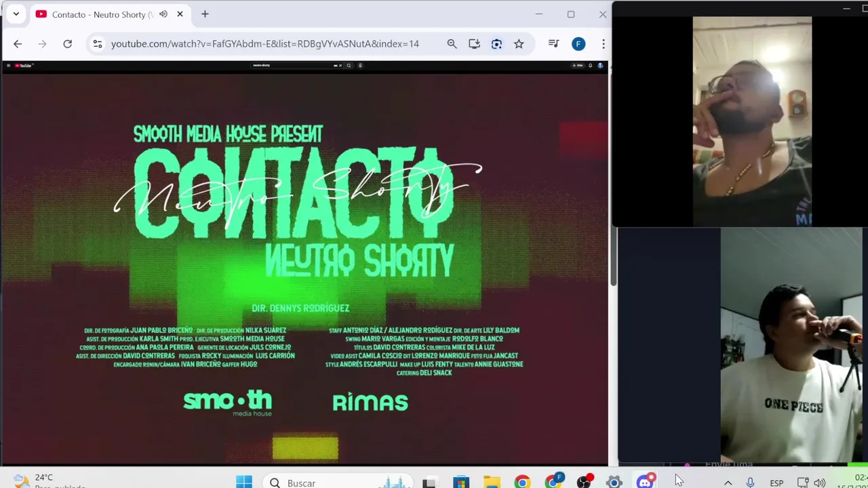Image resolution: width=868 pixels, height=488 pixels.
Task: Open the Windows Start menu
Action: point(244,483)
